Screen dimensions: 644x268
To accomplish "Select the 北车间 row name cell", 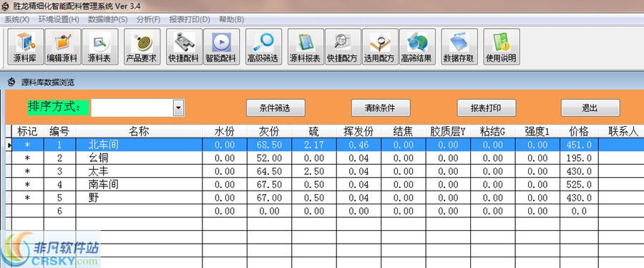I will point(139,145).
